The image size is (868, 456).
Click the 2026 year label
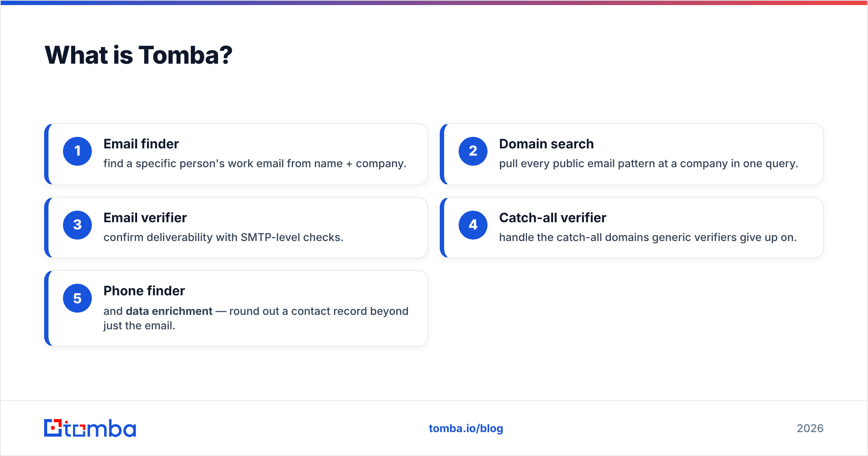click(810, 428)
